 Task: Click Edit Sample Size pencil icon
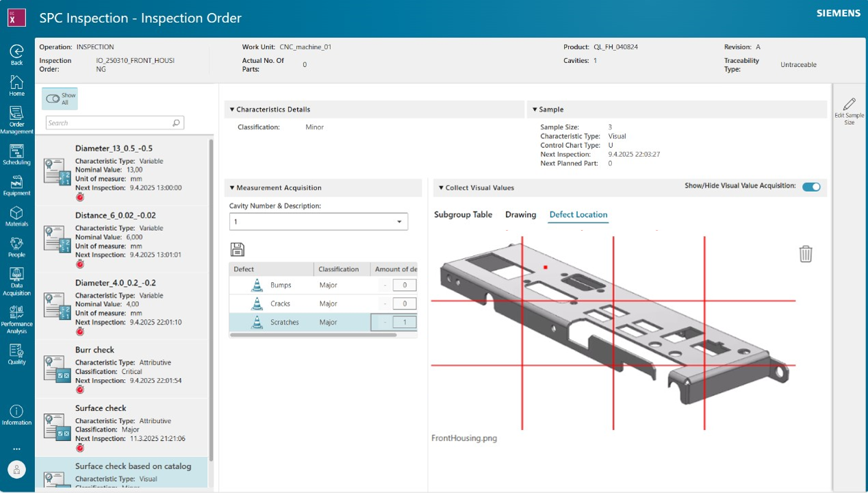(849, 104)
